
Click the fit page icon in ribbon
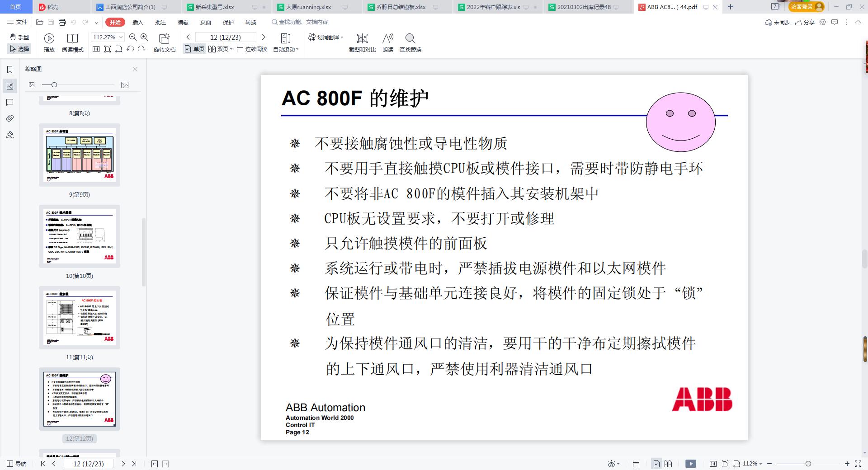(108, 49)
